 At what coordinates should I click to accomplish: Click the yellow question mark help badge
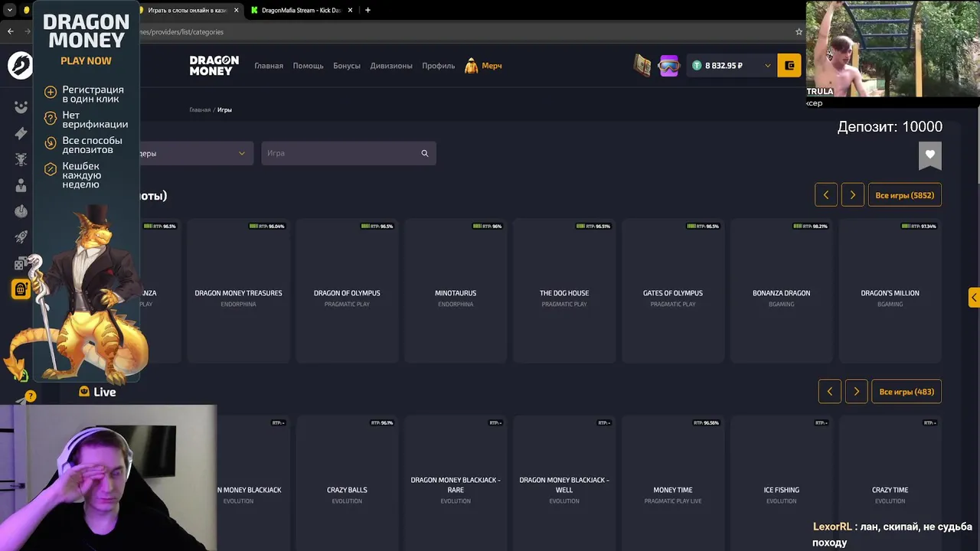tap(31, 396)
